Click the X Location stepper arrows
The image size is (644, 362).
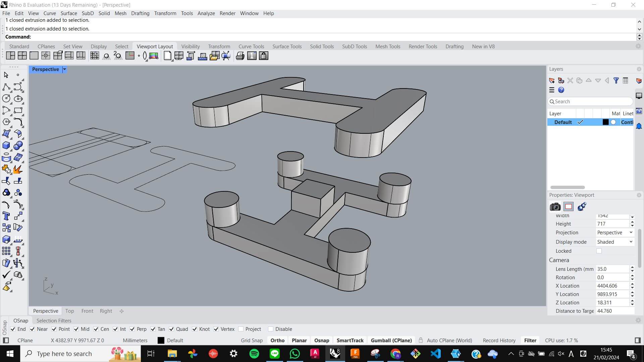(632, 286)
